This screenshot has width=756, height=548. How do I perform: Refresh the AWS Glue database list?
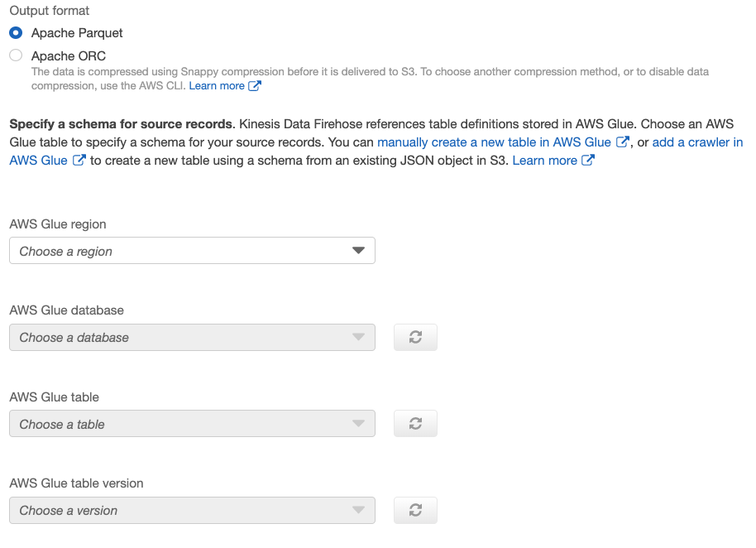415,337
